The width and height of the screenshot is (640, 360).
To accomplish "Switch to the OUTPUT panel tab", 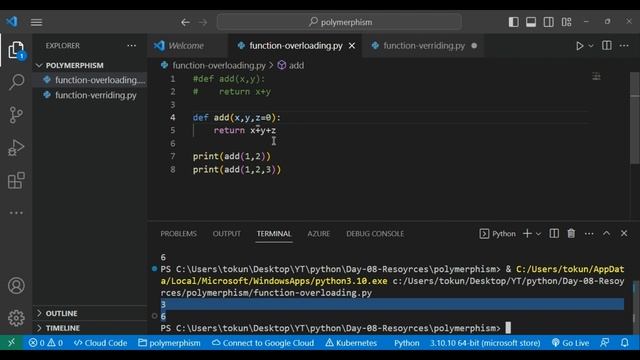I will point(227,233).
